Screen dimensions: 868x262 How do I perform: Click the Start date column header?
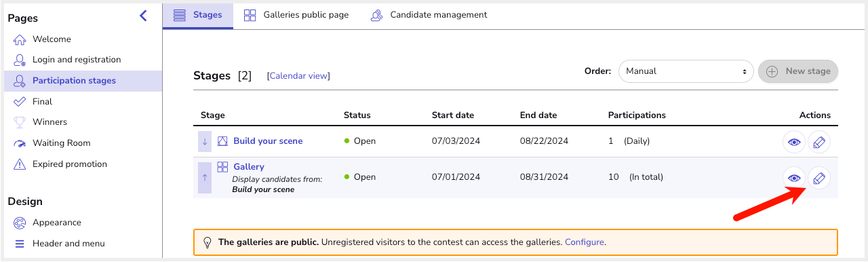[x=453, y=115]
